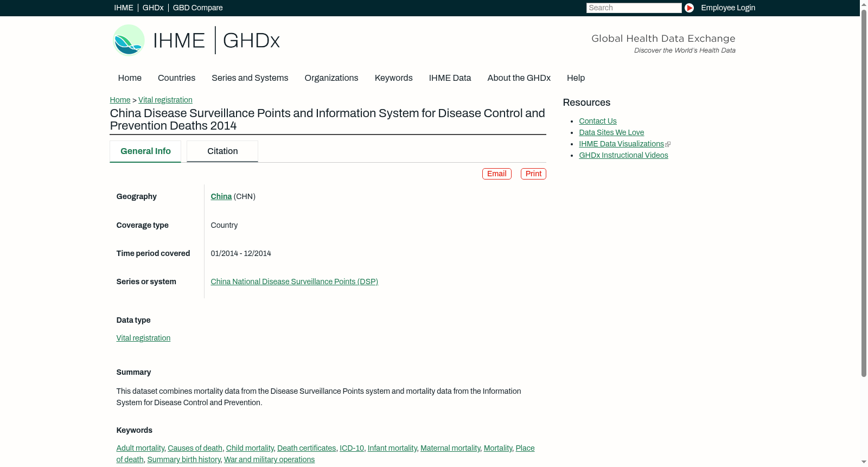Image resolution: width=868 pixels, height=467 pixels.
Task: Click War and military operations keyword
Action: (269, 459)
